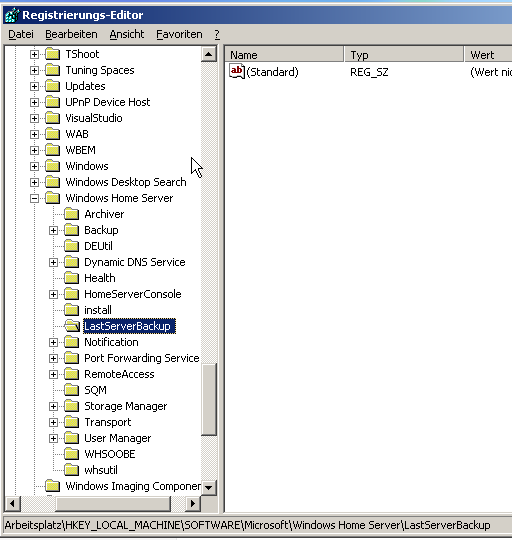Sort values by the Typ column header
Image resolution: width=512 pixels, height=540 pixels.
coord(404,55)
